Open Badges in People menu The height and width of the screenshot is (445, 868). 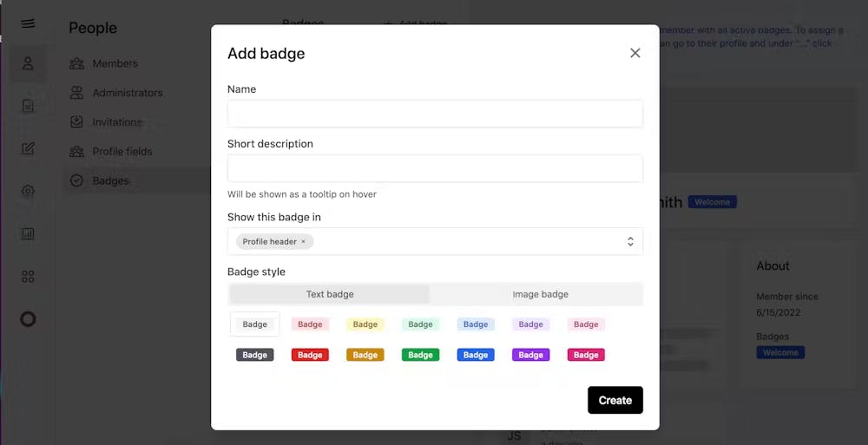[x=110, y=181]
